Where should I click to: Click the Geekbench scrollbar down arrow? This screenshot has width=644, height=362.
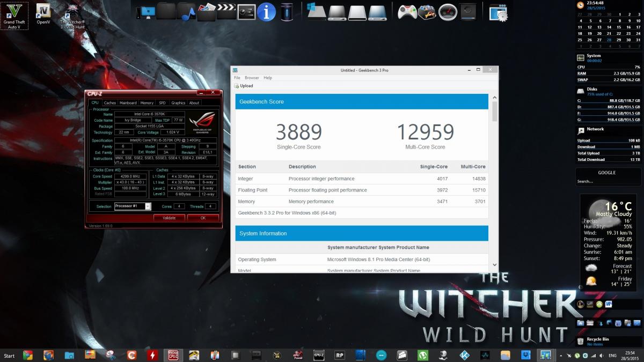pos(495,264)
